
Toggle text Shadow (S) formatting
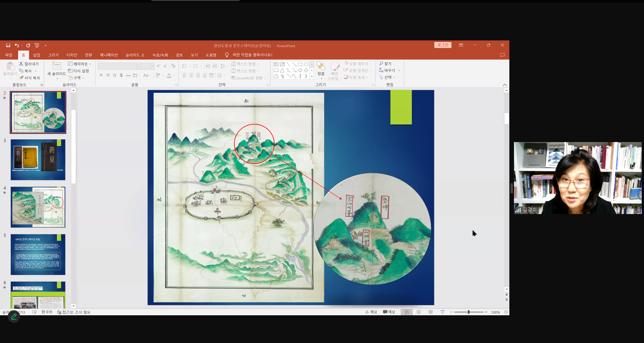coord(121,75)
